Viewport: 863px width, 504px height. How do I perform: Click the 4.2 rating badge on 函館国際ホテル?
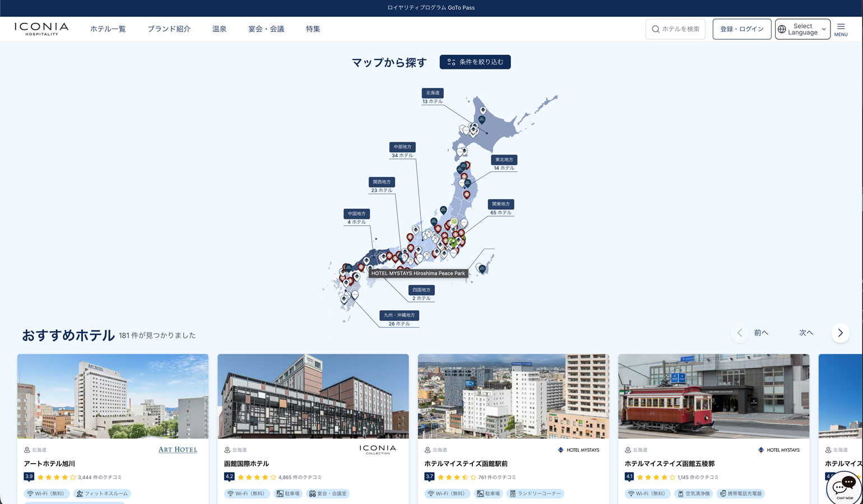[x=229, y=477]
